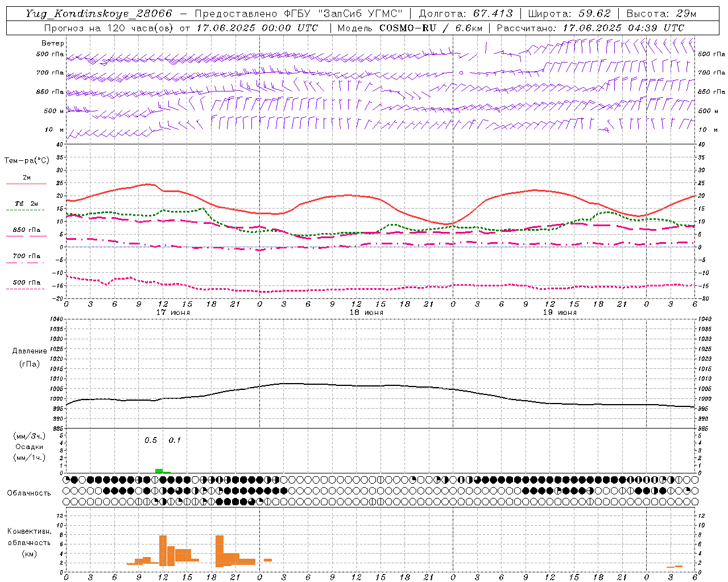
Task: Select the Модель COSMO-RU / 6.6км label
Action: tap(409, 28)
